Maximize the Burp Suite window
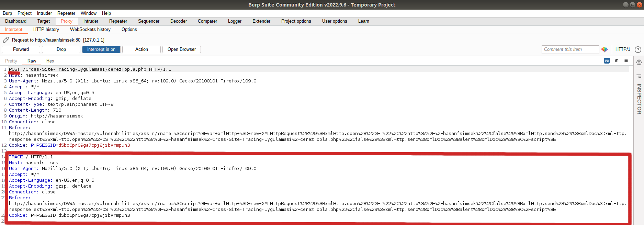644x225 pixels. click(632, 5)
